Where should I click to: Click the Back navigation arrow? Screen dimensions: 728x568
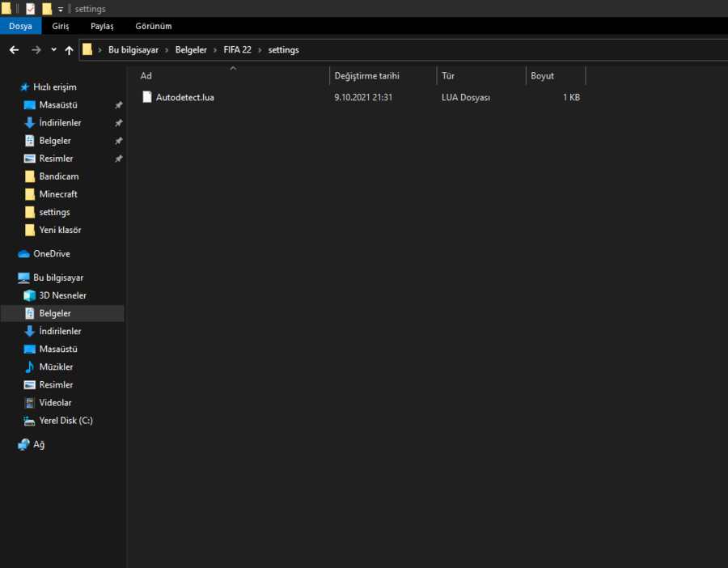[14, 50]
